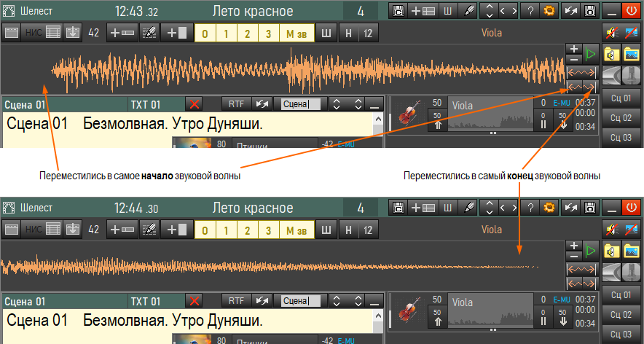Click text panel scrollbar up arrow, 12:43 window
644x344 pixels.
(x=378, y=119)
